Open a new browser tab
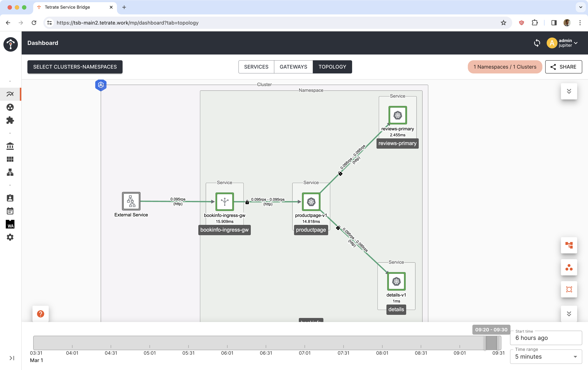This screenshot has width=588, height=370. tap(124, 7)
